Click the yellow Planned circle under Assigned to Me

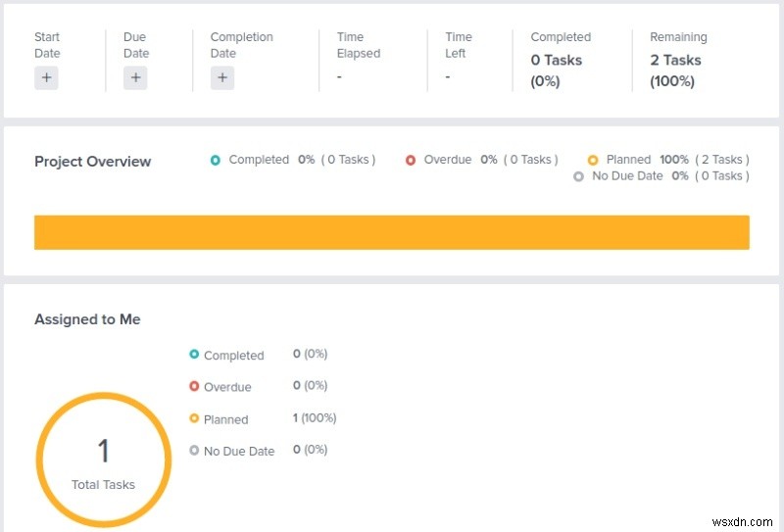194,419
